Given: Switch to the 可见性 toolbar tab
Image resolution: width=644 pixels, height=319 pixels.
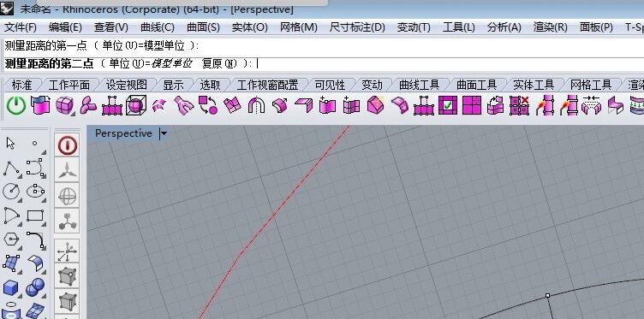Looking at the screenshot, I should coord(330,85).
